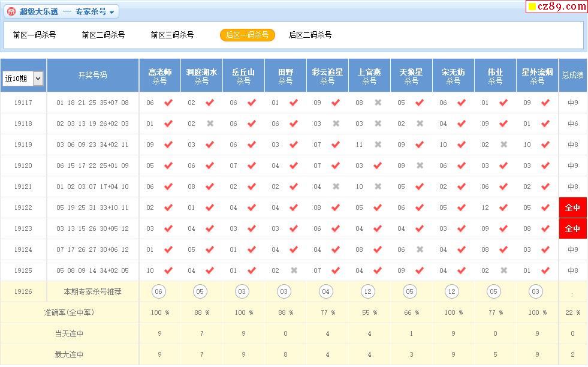Screen dimensions: 588x367
Task: Click the 总成绩 column header
Action: pyautogui.click(x=573, y=76)
